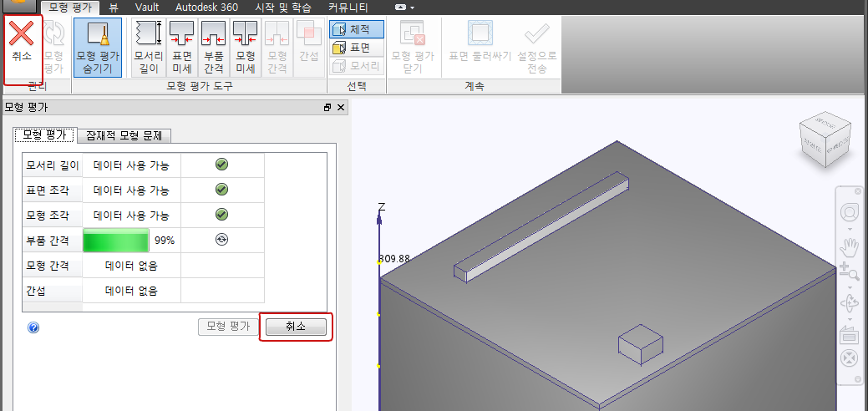Toggle 모형 평가 숨기기 broom button
The image size is (868, 411).
click(x=98, y=47)
